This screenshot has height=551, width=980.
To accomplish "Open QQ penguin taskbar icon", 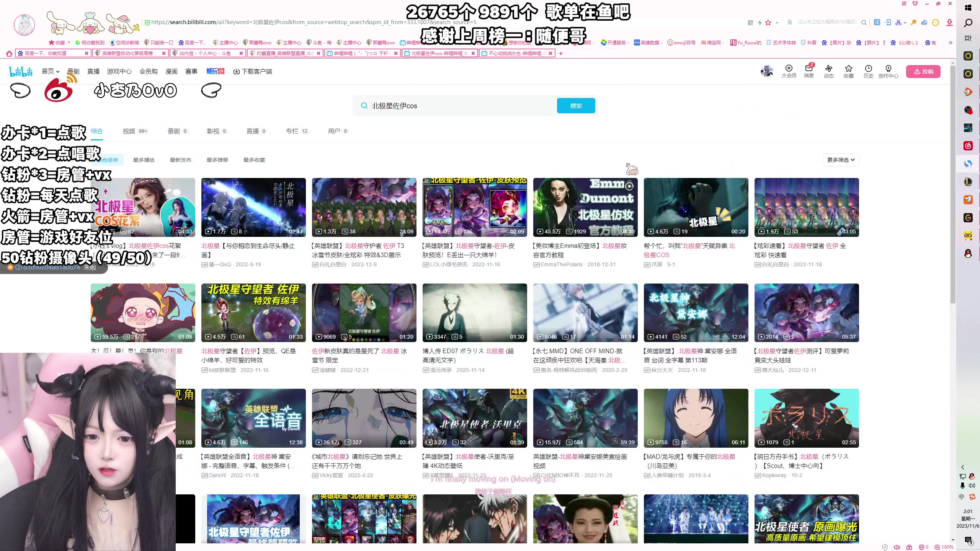I will pos(968,254).
